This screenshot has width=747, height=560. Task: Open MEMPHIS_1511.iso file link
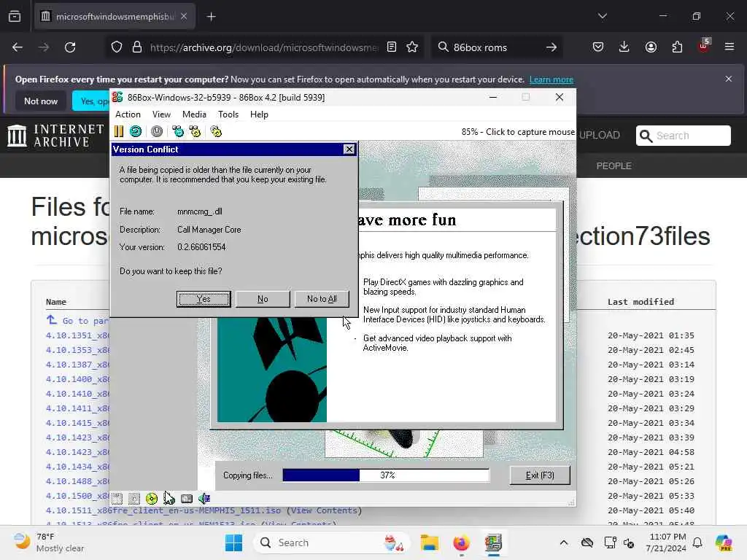click(x=163, y=510)
